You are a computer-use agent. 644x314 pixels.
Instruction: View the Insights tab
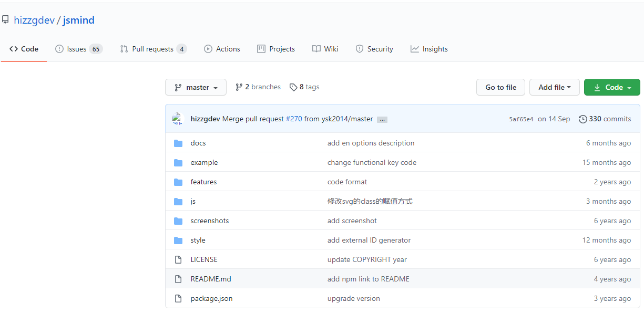click(429, 49)
